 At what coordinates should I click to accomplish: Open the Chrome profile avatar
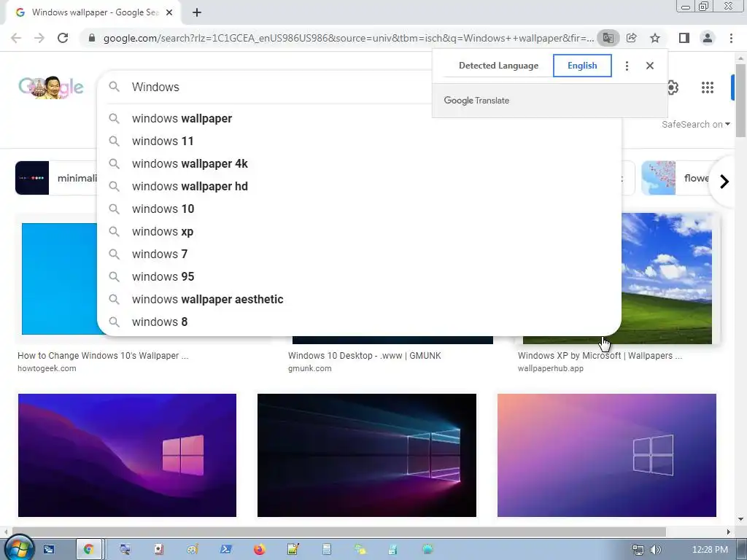pos(708,38)
